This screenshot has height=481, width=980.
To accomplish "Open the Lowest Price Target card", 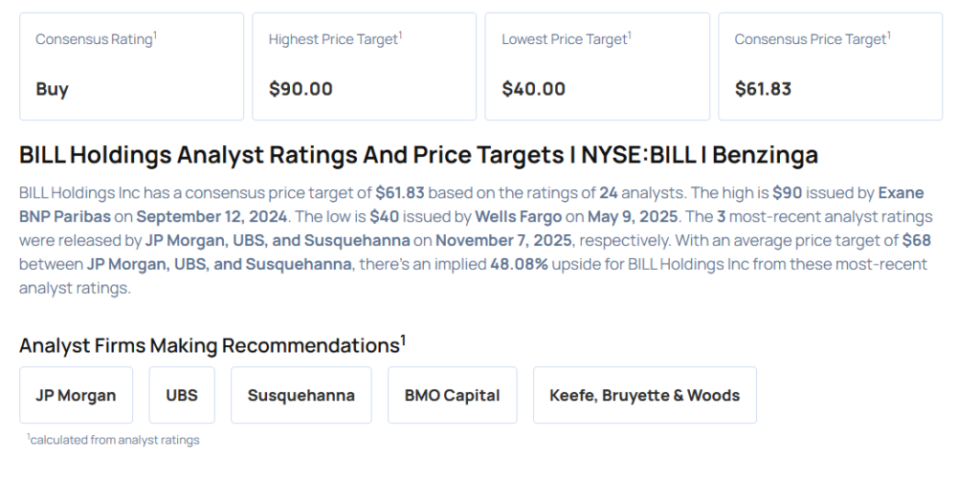I will (597, 66).
